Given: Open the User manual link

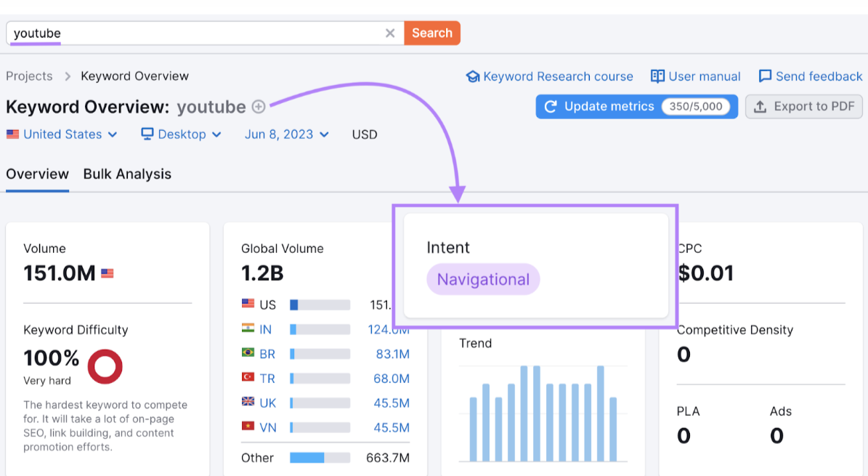Looking at the screenshot, I should (704, 76).
